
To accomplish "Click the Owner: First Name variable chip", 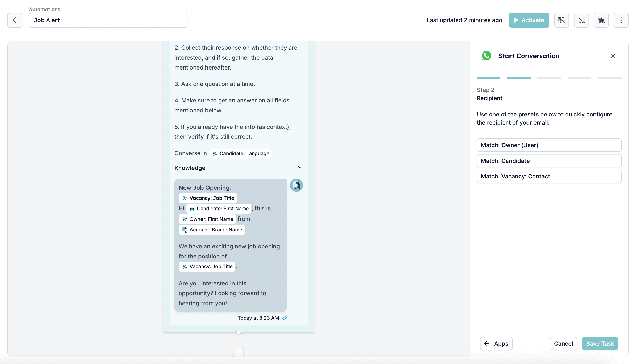I will point(207,219).
